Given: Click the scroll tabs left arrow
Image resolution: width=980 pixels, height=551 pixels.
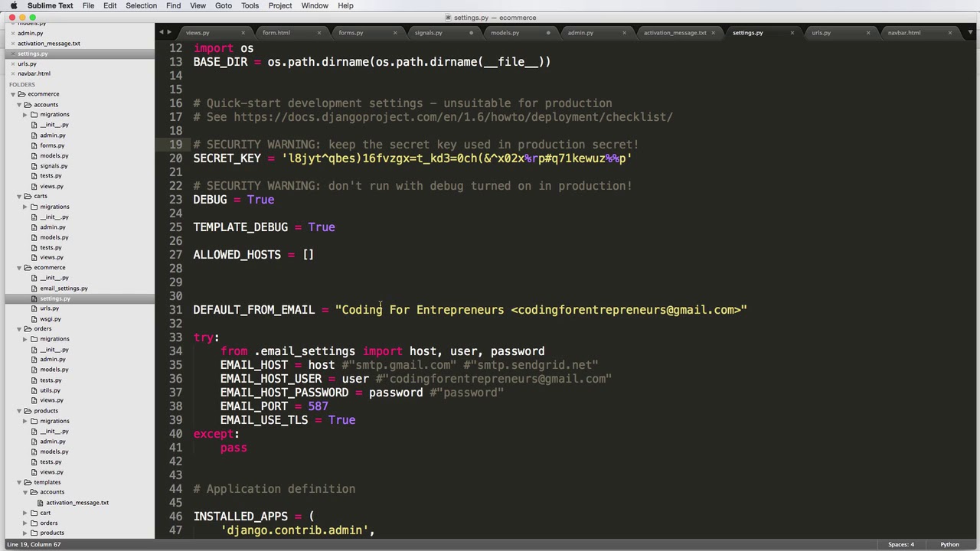Looking at the screenshot, I should pos(161,32).
